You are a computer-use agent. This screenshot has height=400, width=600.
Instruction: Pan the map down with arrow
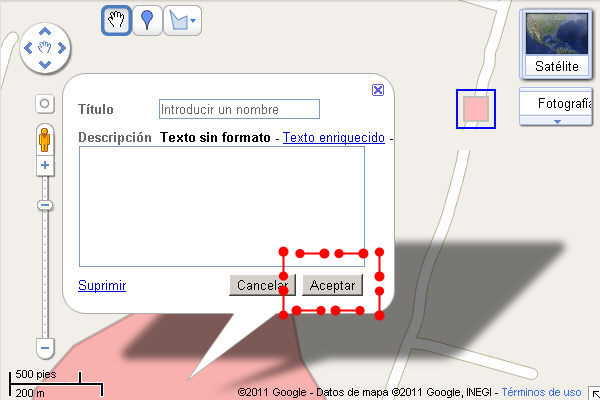click(x=45, y=65)
